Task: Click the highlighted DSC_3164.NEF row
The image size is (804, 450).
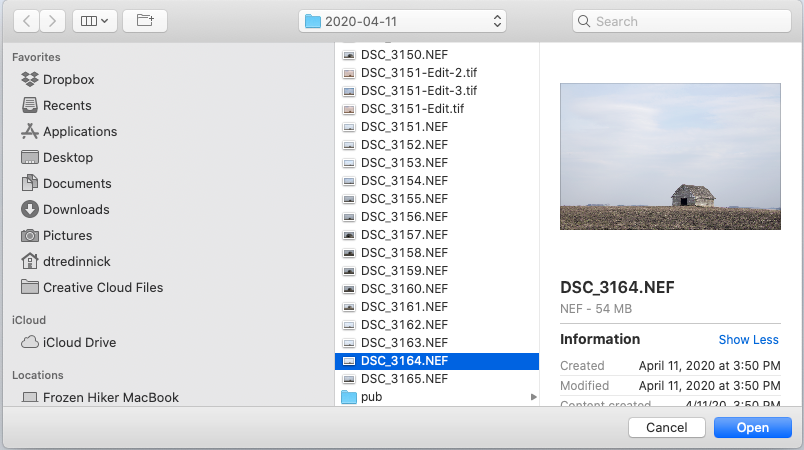Action: click(437, 361)
